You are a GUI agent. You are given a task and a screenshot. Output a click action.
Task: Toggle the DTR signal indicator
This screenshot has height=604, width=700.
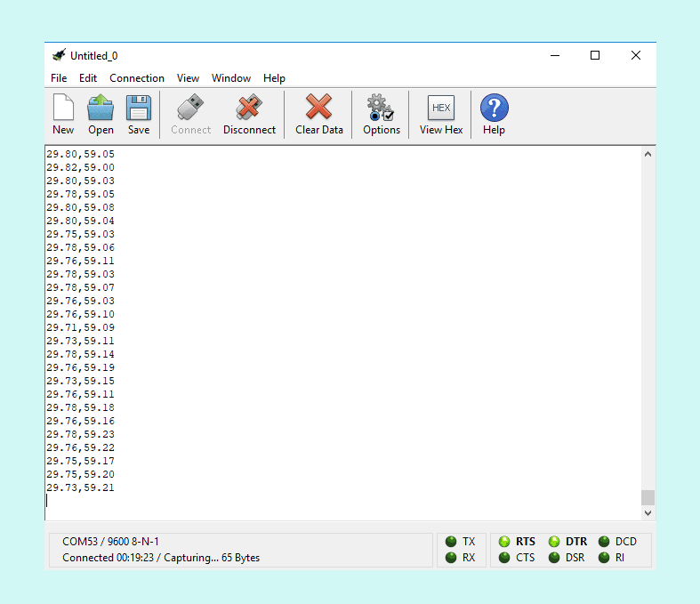(x=554, y=542)
